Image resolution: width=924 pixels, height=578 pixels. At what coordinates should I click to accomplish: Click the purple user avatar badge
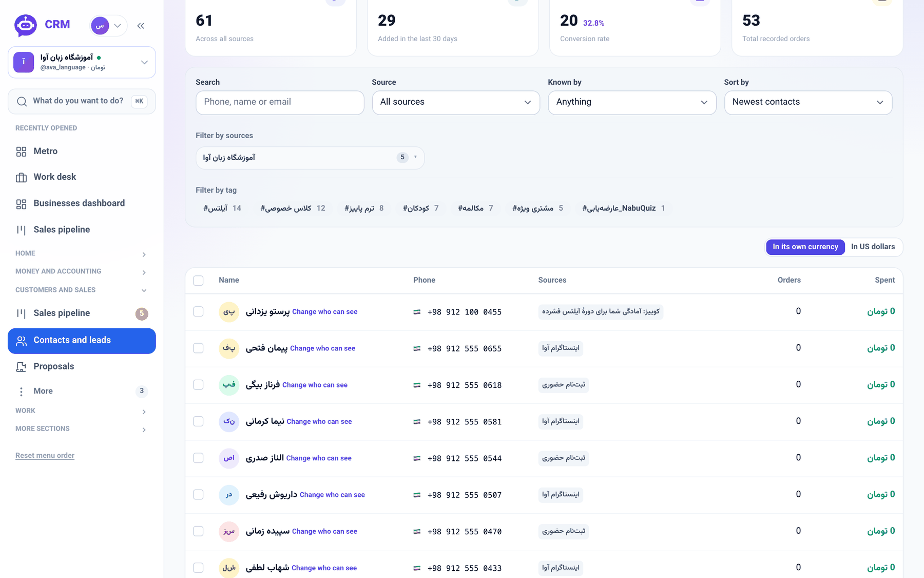(x=100, y=26)
